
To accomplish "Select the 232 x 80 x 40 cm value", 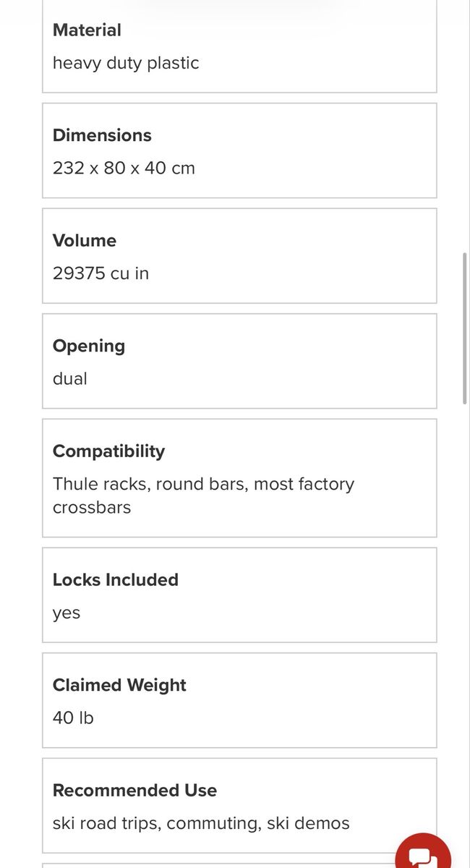I will [124, 168].
